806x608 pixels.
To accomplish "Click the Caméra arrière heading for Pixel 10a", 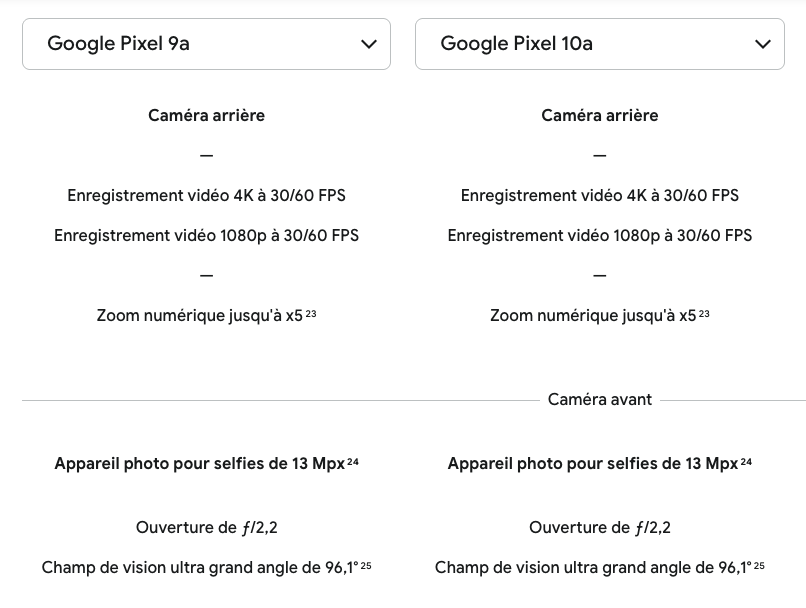I will 600,115.
